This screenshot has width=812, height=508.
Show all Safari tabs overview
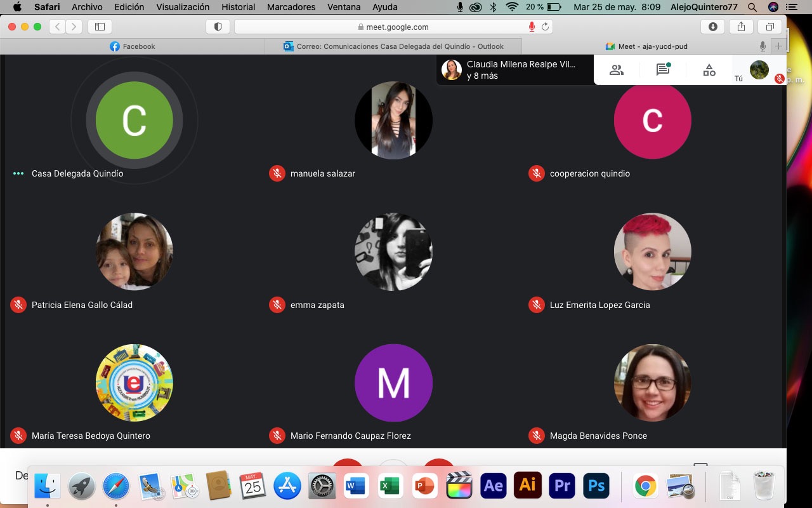[x=769, y=27]
